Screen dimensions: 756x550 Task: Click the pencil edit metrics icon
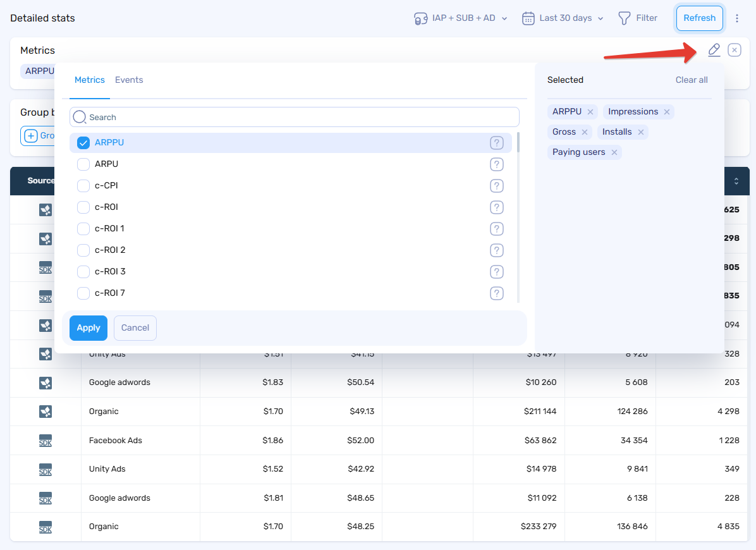714,50
